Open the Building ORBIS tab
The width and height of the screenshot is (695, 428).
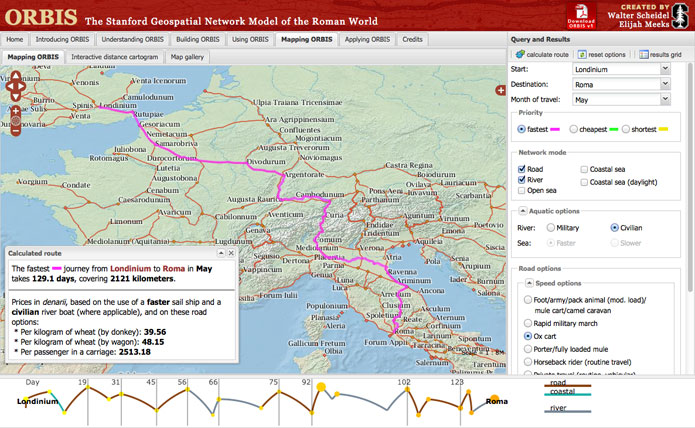198,39
